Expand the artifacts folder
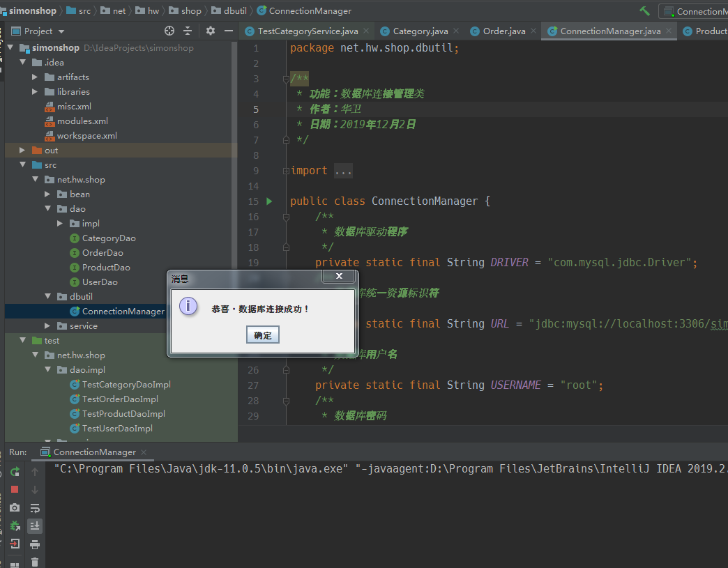Image resolution: width=728 pixels, height=568 pixels. (x=35, y=77)
